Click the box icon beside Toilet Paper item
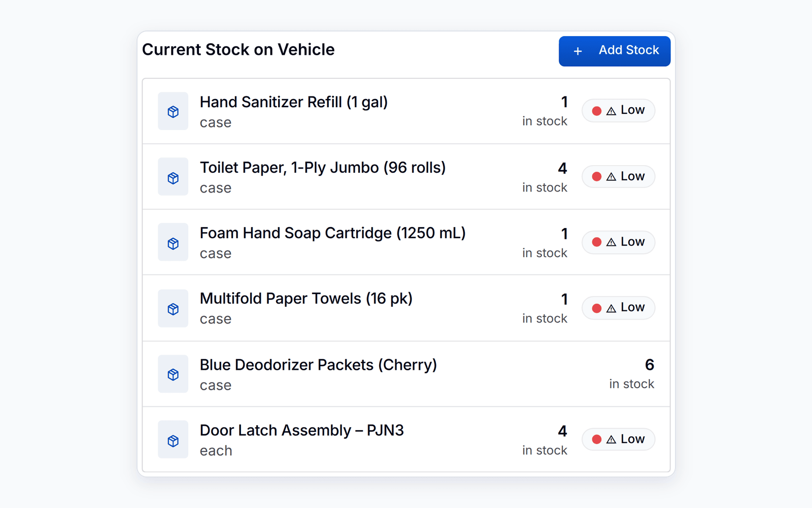Viewport: 812px width, 508px height. [x=173, y=178]
